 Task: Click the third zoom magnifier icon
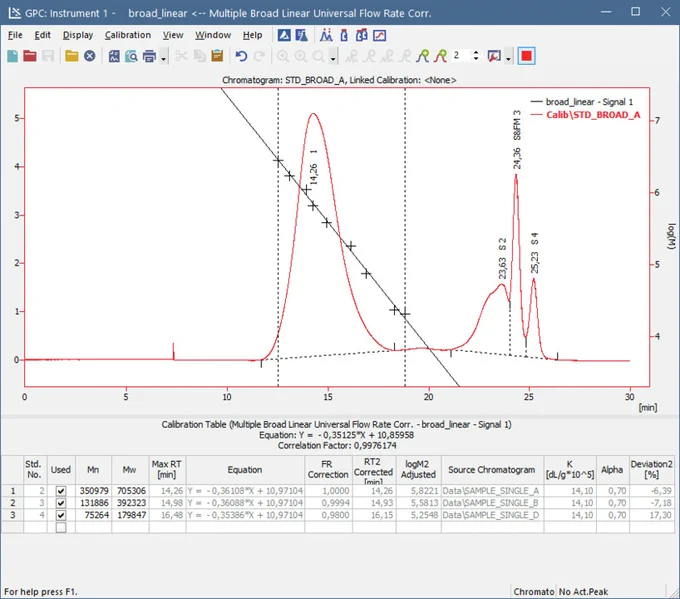point(318,56)
